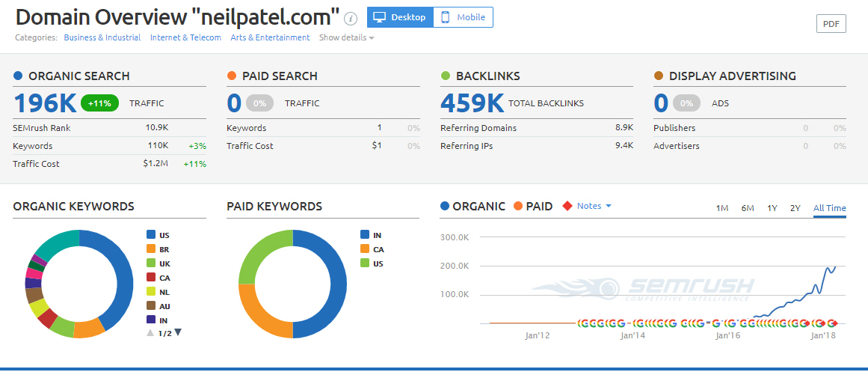Select the 1Y time range tab

(x=772, y=208)
